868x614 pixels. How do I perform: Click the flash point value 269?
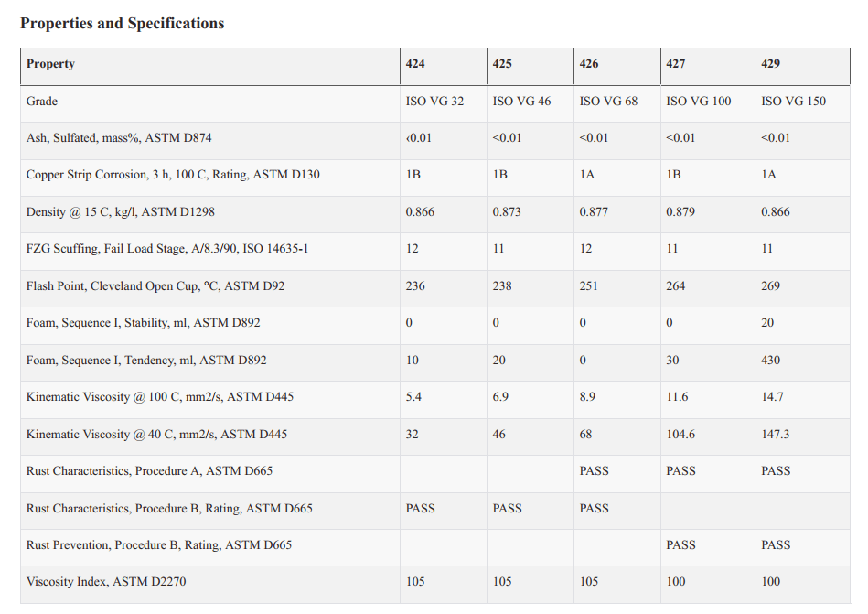click(x=770, y=286)
